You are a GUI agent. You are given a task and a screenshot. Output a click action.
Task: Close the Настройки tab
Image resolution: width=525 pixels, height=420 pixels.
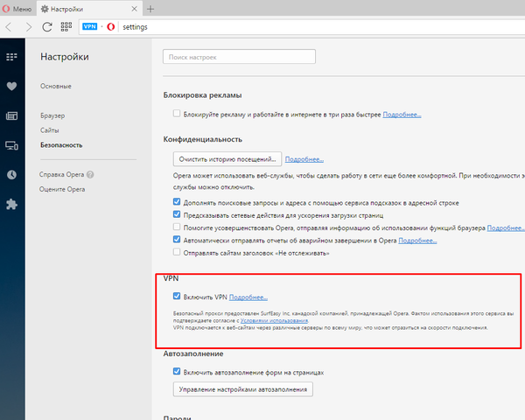[x=134, y=9]
